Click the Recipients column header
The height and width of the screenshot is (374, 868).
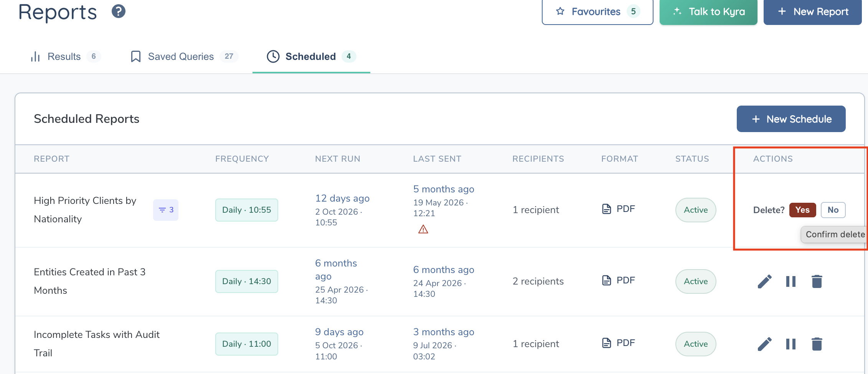tap(538, 159)
